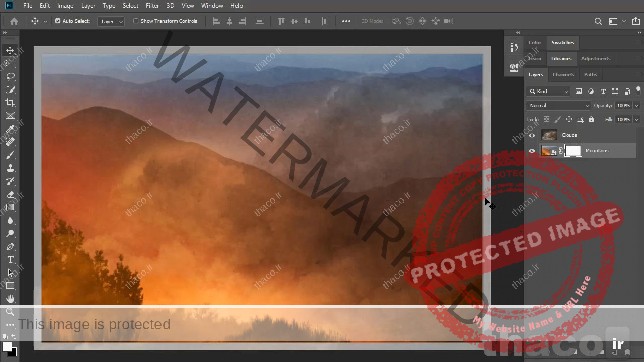Click the Share image button
Screen dimensions: 644x362
click(x=635, y=21)
